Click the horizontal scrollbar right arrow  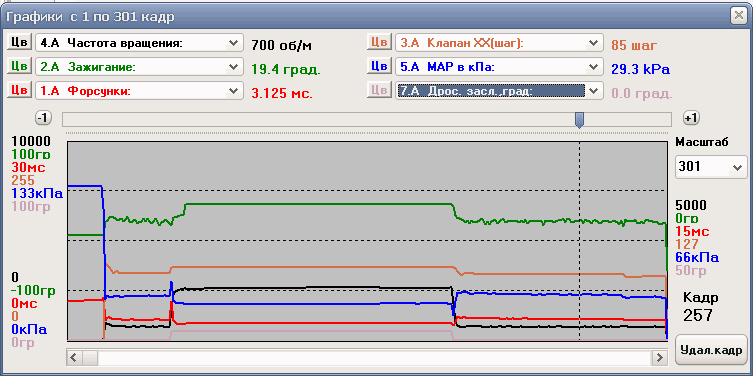point(659,357)
